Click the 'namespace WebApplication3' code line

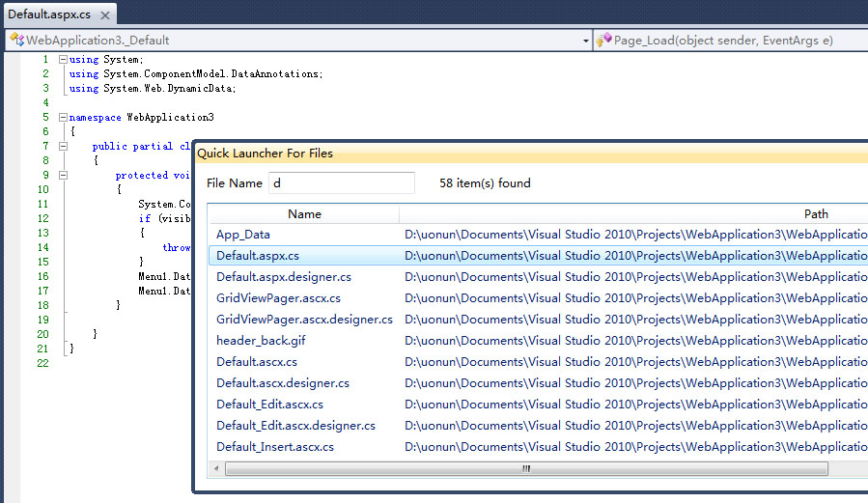(142, 118)
